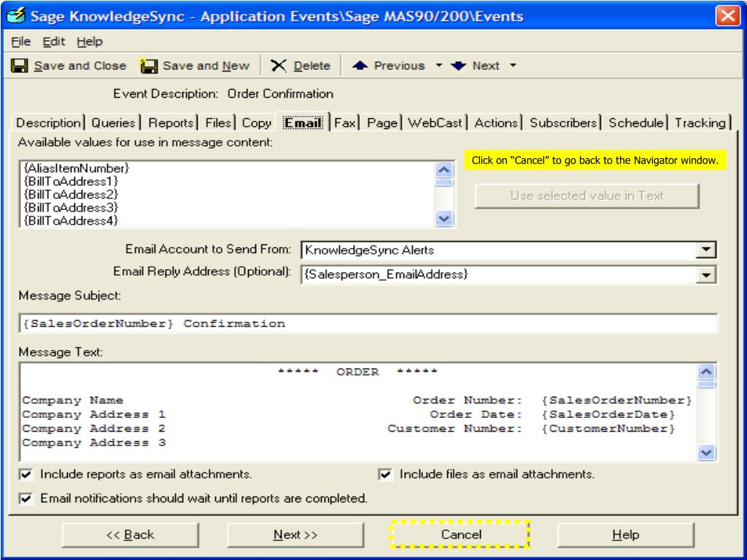Viewport: 747px width, 560px height.
Task: Click Company Name line in message text
Action: (72, 400)
